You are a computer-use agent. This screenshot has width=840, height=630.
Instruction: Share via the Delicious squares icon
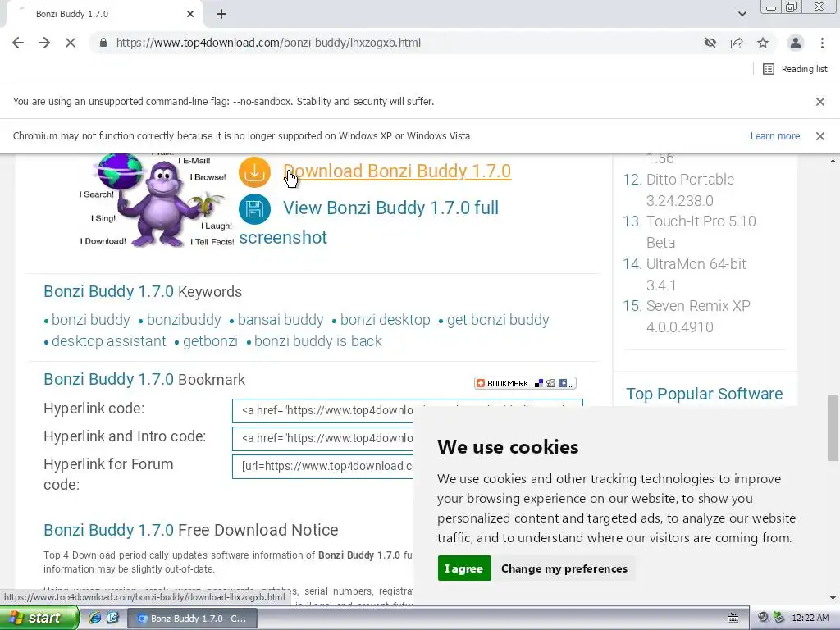coord(539,383)
